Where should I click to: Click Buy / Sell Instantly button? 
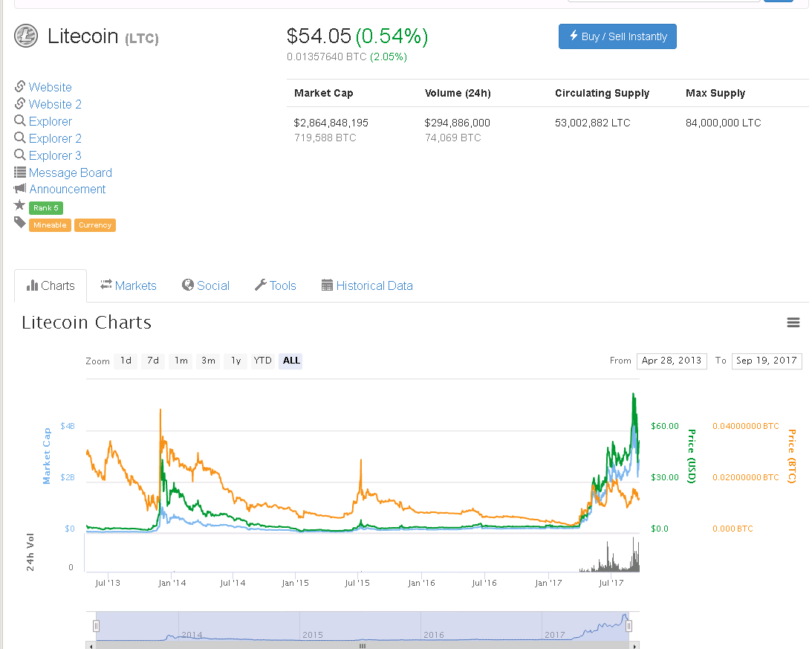pyautogui.click(x=617, y=36)
